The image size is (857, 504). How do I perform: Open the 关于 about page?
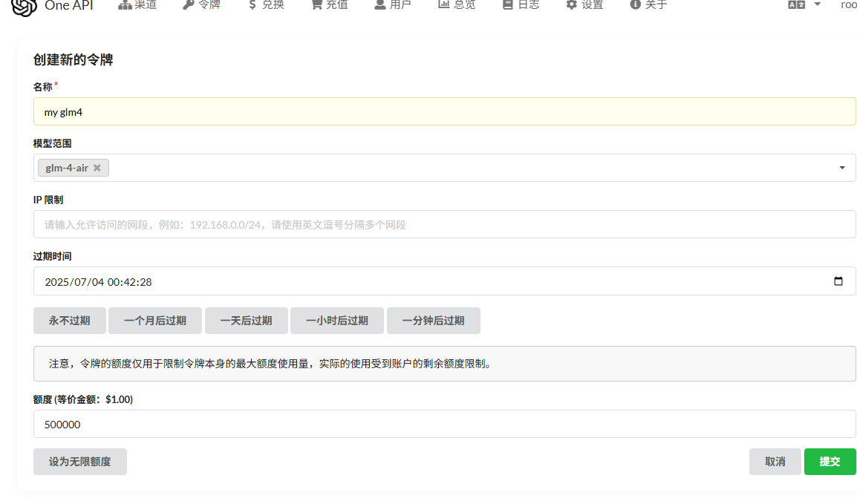[649, 5]
